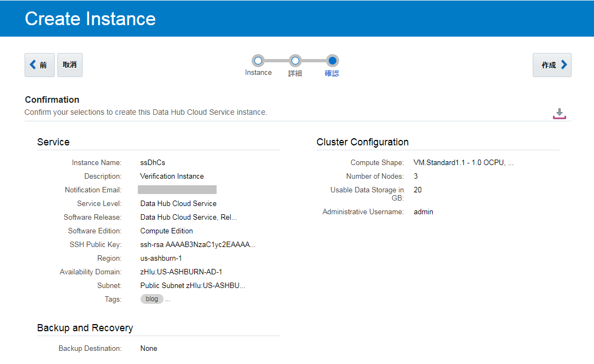Click the Compute Shape value VM.Standard1.1
The height and width of the screenshot is (364, 594).
click(x=464, y=163)
